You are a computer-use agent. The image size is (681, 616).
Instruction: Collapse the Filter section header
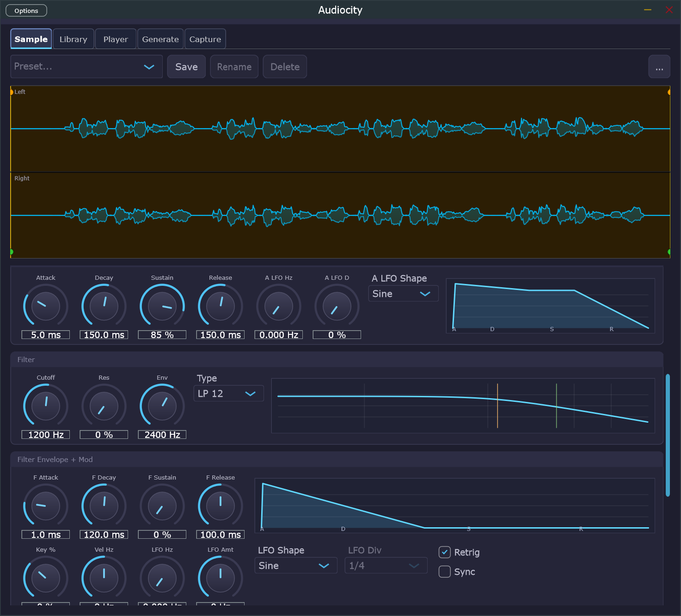click(337, 360)
